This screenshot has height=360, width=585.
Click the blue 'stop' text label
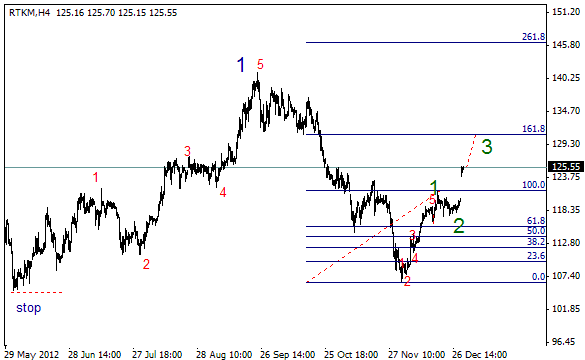29,308
